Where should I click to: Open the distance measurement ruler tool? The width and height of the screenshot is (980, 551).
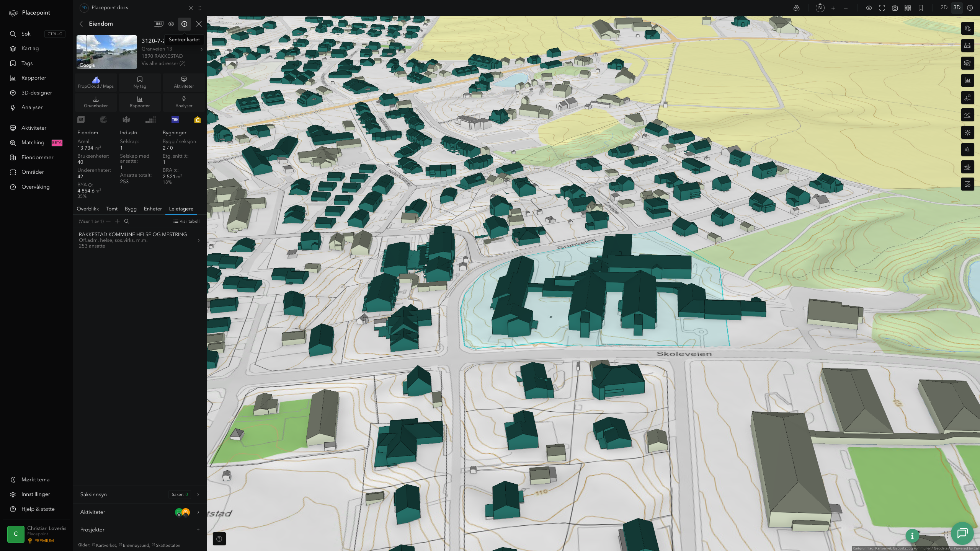[x=968, y=46]
